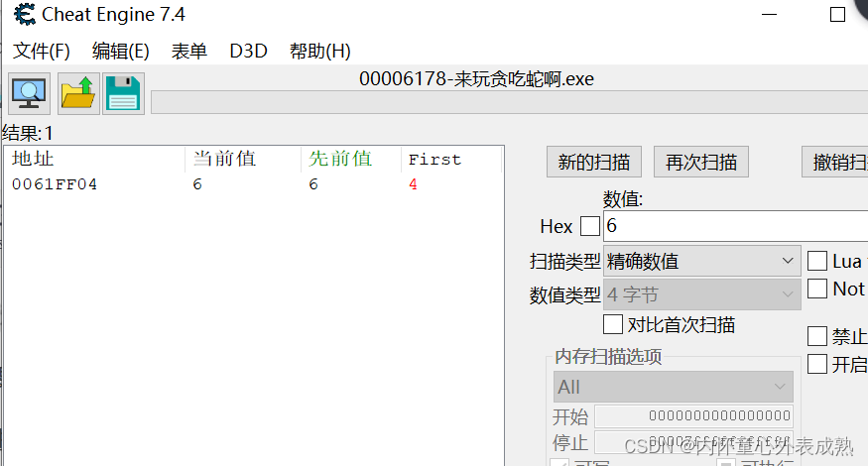Click the red First value 4
The image size is (868, 466).
tap(413, 184)
